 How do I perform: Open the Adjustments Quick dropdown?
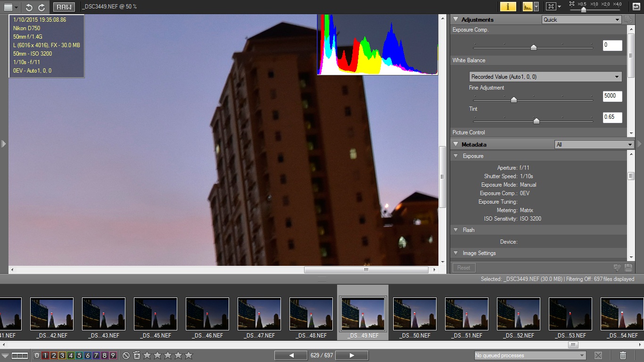581,20
